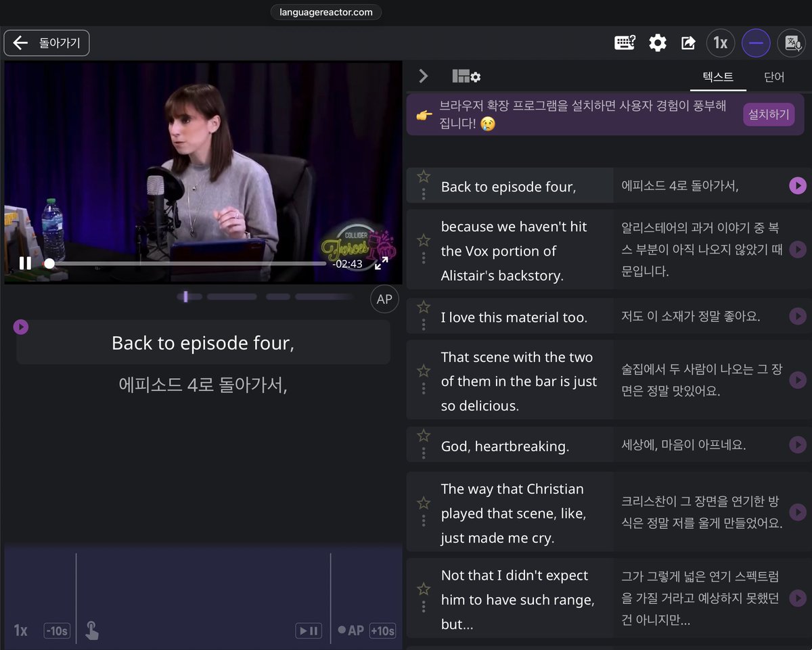Select the dictionary with microphone icon
This screenshot has height=650, width=812.
[x=791, y=43]
